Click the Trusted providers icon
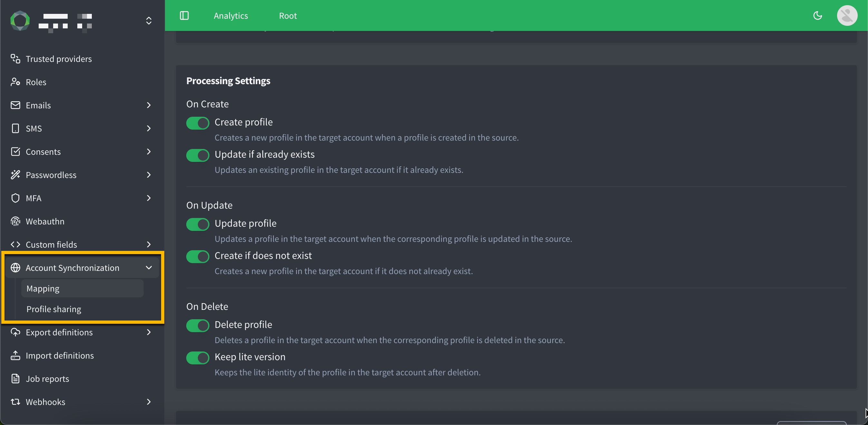Image resolution: width=868 pixels, height=425 pixels. coord(15,59)
